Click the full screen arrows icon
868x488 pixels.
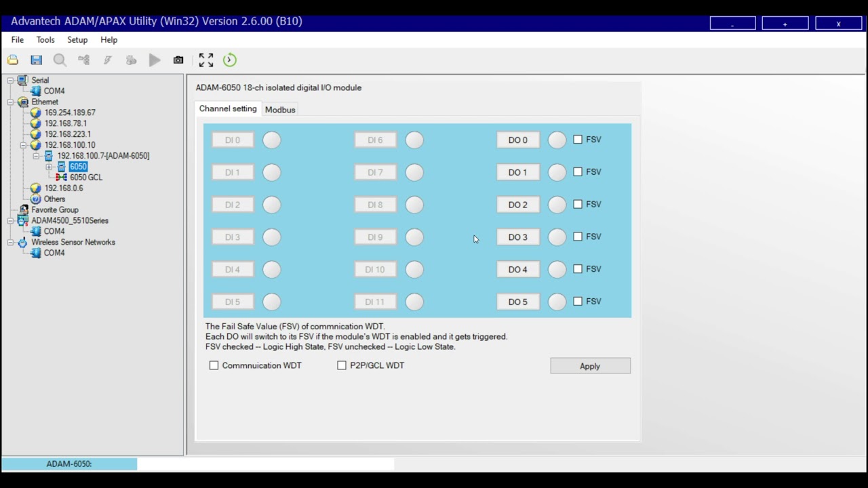pyautogui.click(x=206, y=60)
